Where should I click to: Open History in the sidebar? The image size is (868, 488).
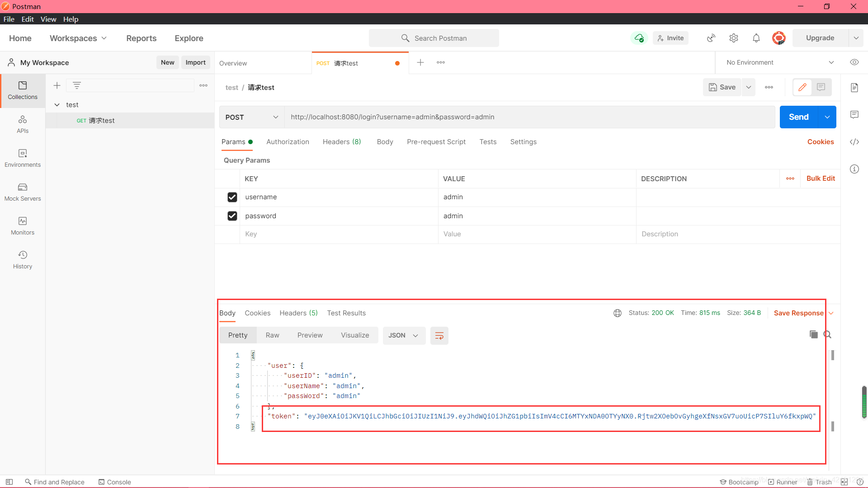tap(23, 260)
